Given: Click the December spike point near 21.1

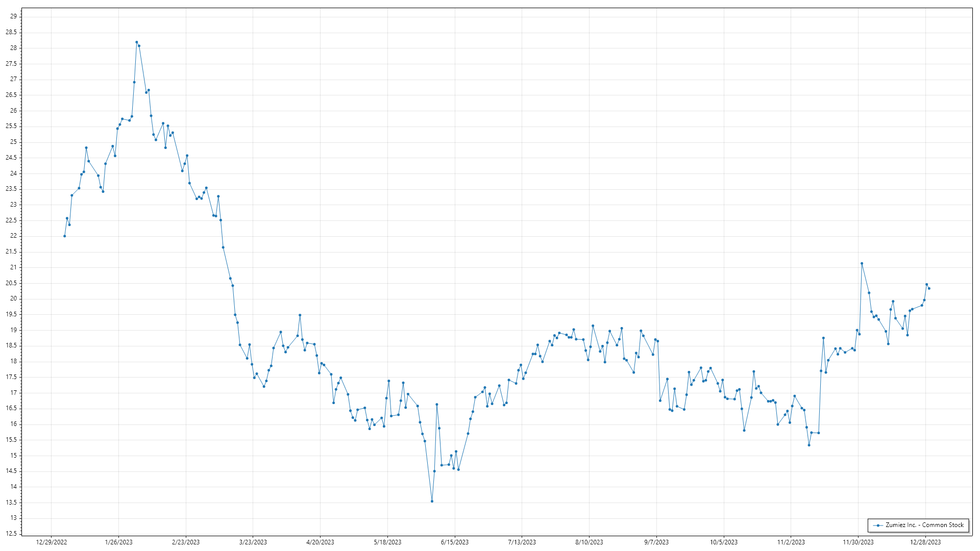Looking at the screenshot, I should pos(862,264).
